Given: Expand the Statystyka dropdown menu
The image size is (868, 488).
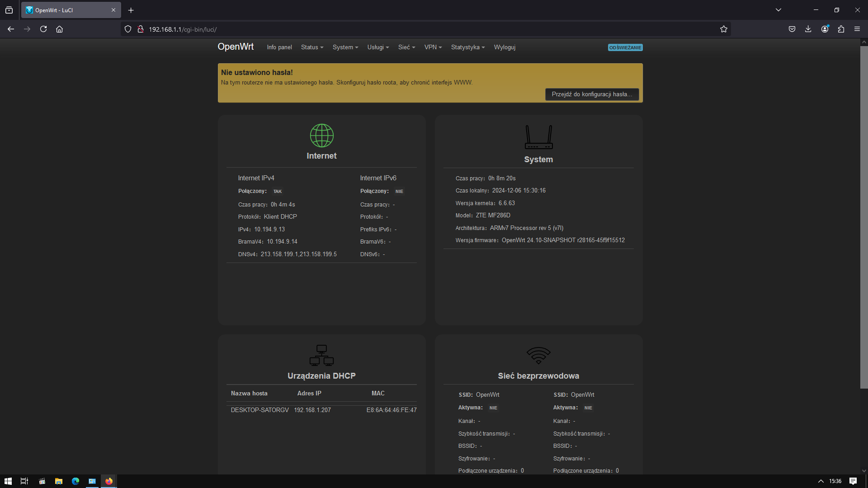Looking at the screenshot, I should click(x=468, y=47).
